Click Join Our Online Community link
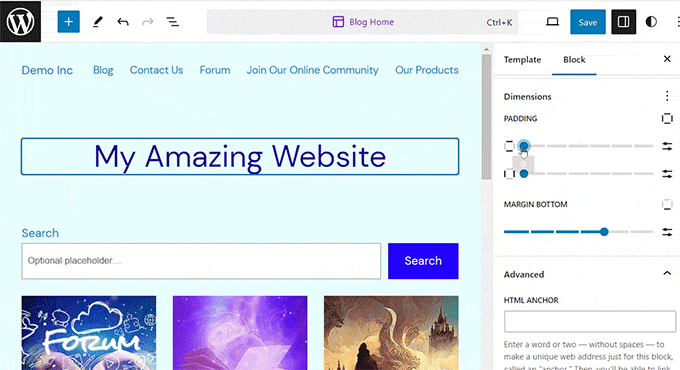Viewport: 680px width, 370px height. [x=312, y=70]
